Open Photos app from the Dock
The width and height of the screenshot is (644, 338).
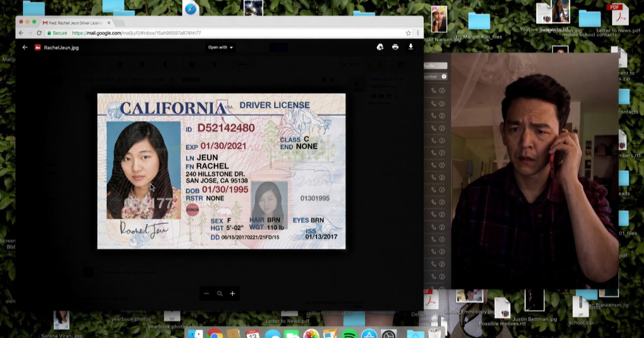[311, 334]
